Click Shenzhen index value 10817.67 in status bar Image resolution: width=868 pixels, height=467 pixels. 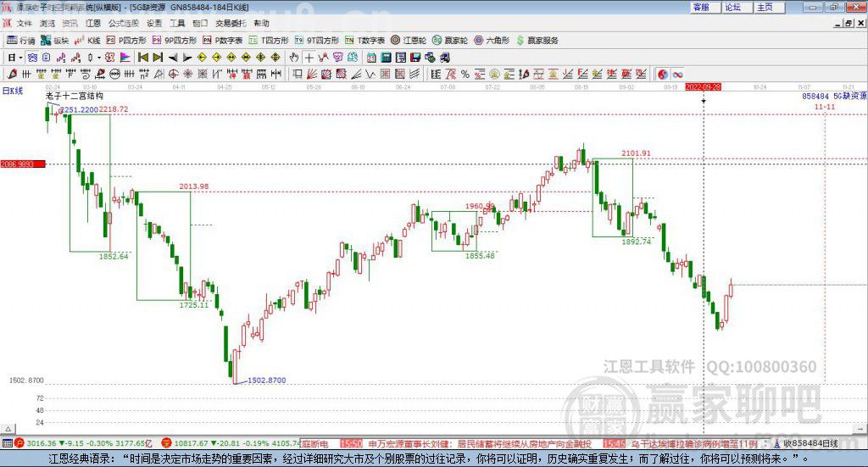coord(192,443)
